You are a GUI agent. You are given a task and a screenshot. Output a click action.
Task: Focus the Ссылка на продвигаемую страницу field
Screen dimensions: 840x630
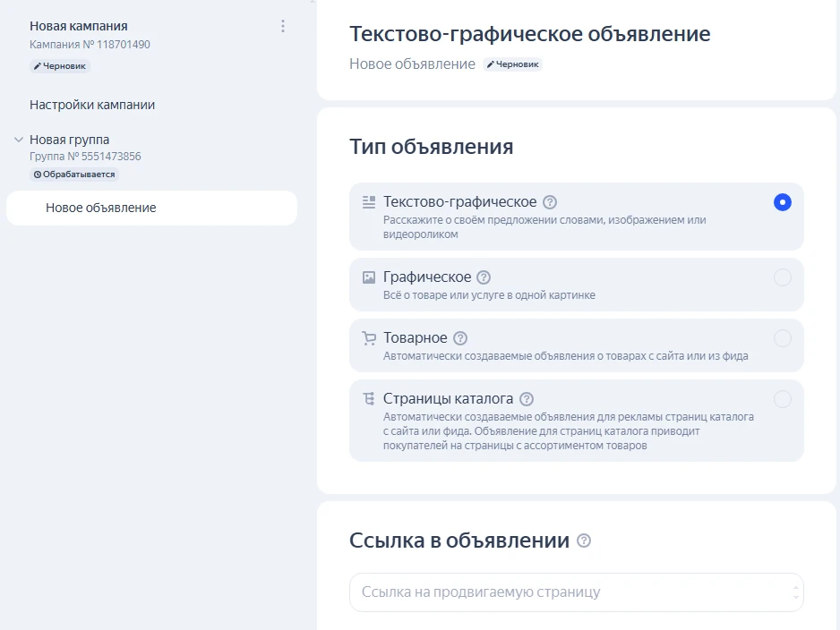pyautogui.click(x=564, y=592)
